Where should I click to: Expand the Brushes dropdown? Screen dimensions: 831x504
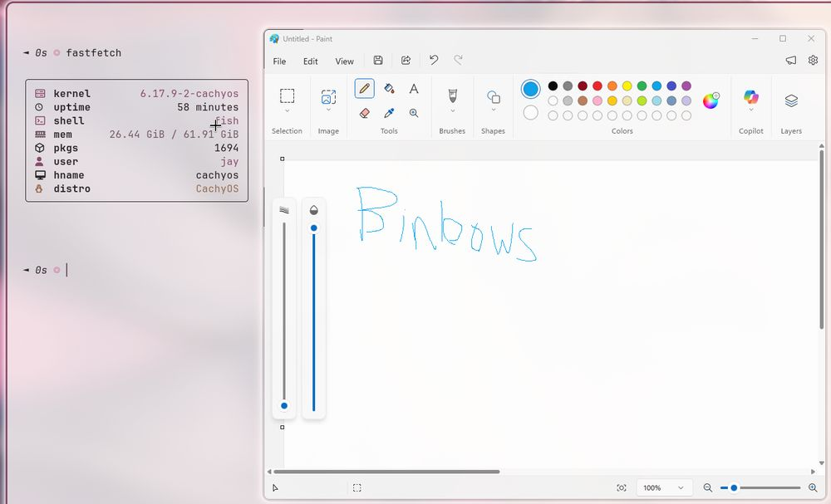452,110
